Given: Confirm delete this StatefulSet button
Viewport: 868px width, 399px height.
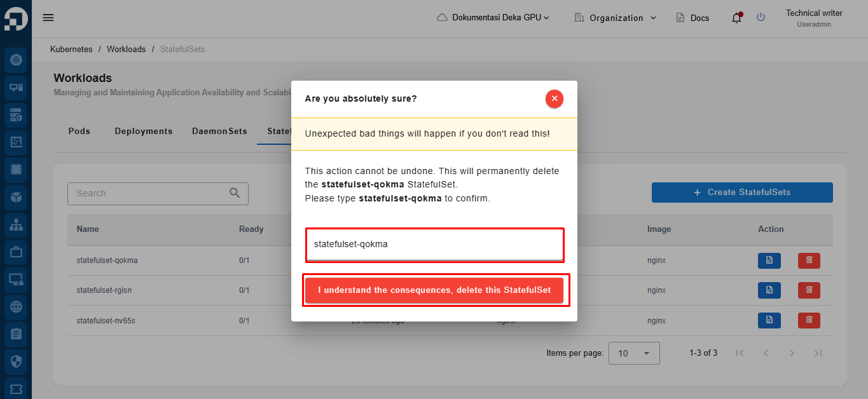Looking at the screenshot, I should pyautogui.click(x=434, y=290).
